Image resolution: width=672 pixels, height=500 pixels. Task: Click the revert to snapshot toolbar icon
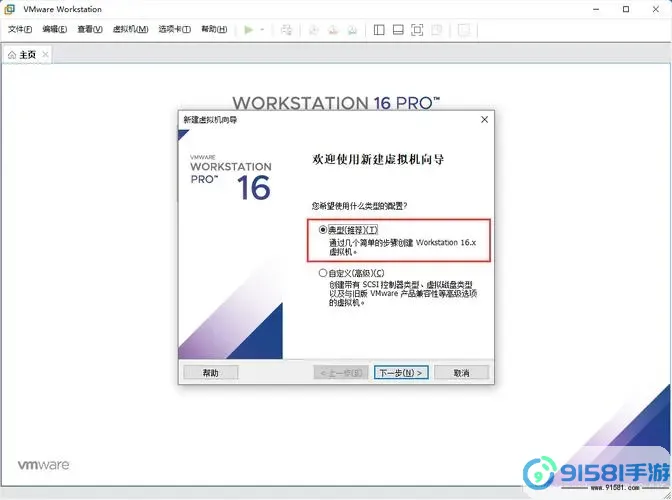(333, 30)
